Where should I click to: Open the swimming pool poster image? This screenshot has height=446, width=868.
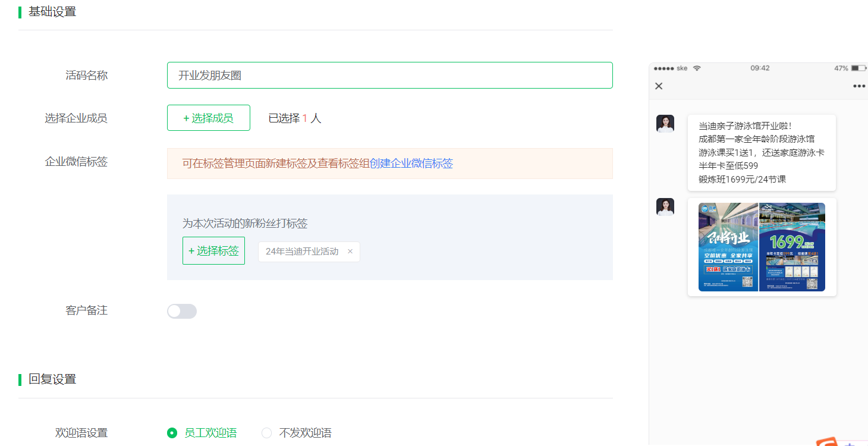tap(762, 247)
